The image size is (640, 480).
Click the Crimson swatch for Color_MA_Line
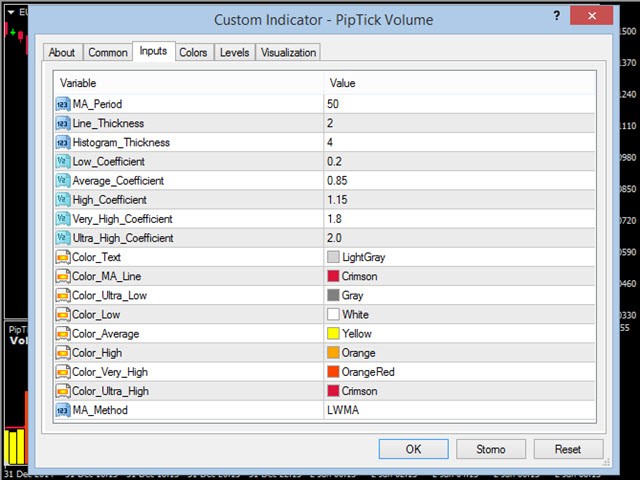333,276
